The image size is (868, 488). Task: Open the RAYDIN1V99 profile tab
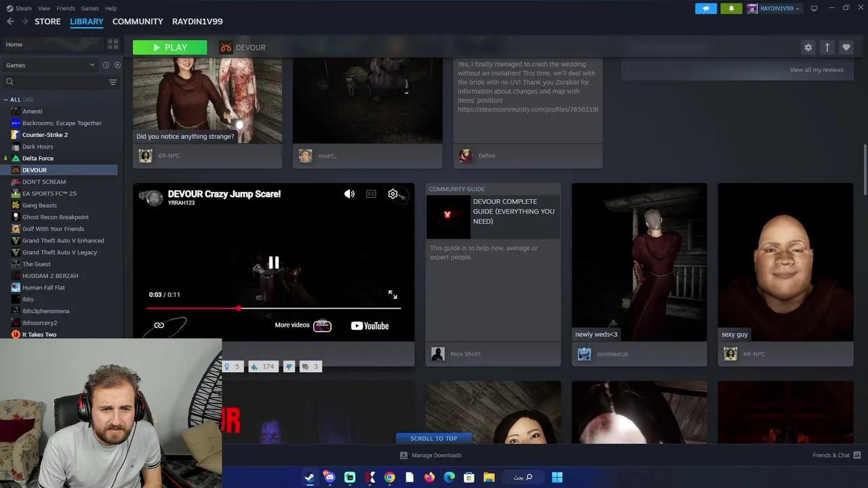(x=197, y=22)
